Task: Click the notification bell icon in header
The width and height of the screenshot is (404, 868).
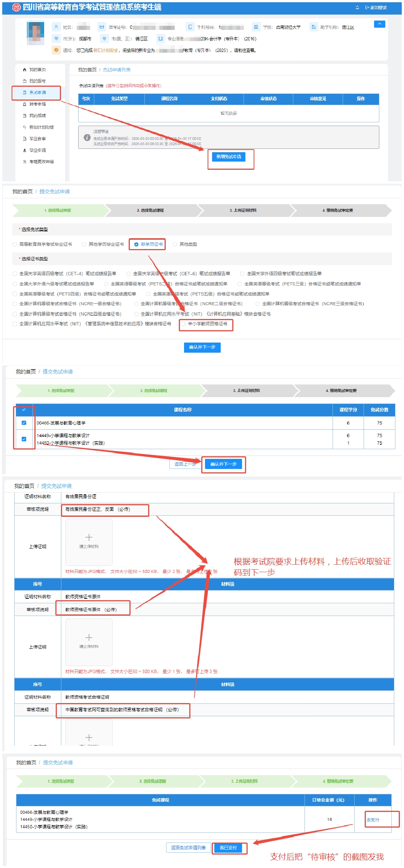Action: pyautogui.click(x=357, y=7)
